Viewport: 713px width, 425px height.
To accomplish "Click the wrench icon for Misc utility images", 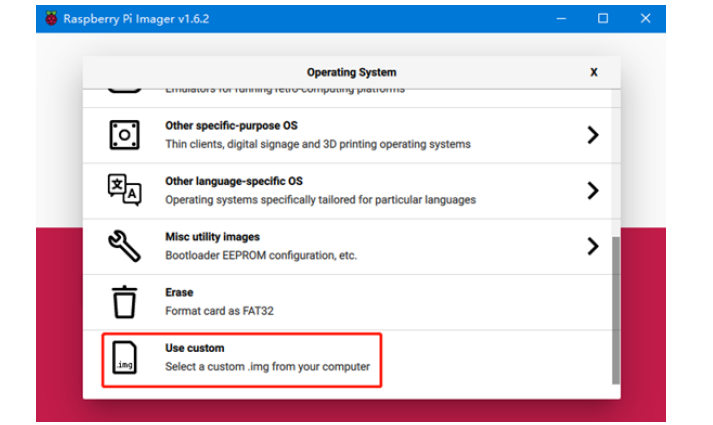I will click(x=124, y=246).
